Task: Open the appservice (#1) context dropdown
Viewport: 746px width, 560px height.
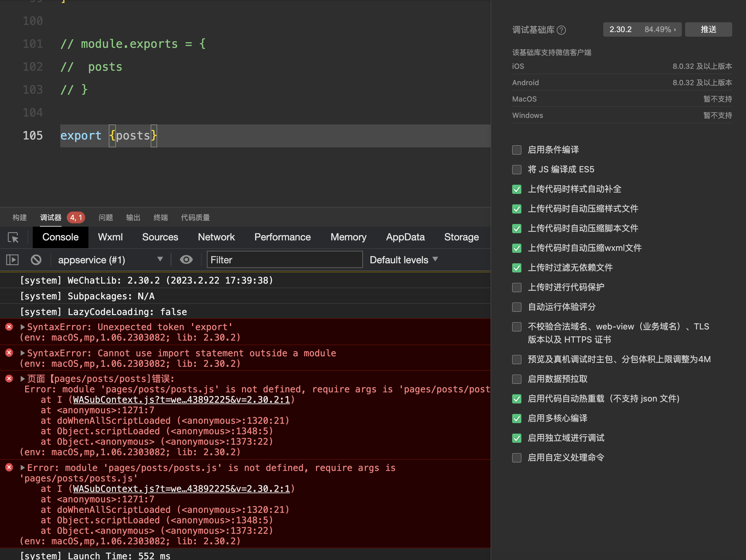Action: [x=110, y=260]
